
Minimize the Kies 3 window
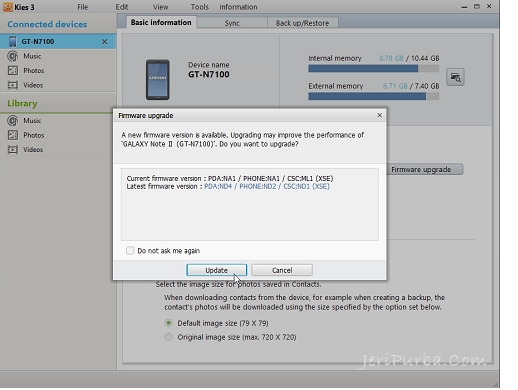click(464, 7)
